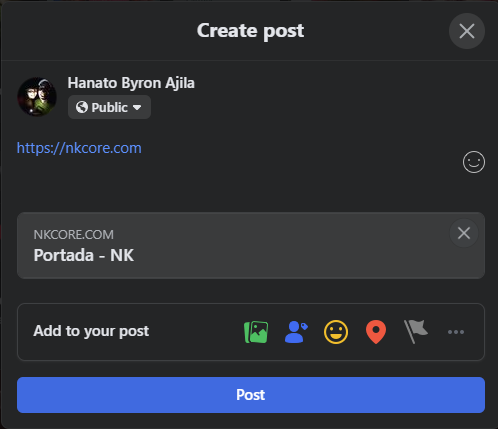The width and height of the screenshot is (498, 429).
Task: Click the Add to your post label
Action: [91, 331]
